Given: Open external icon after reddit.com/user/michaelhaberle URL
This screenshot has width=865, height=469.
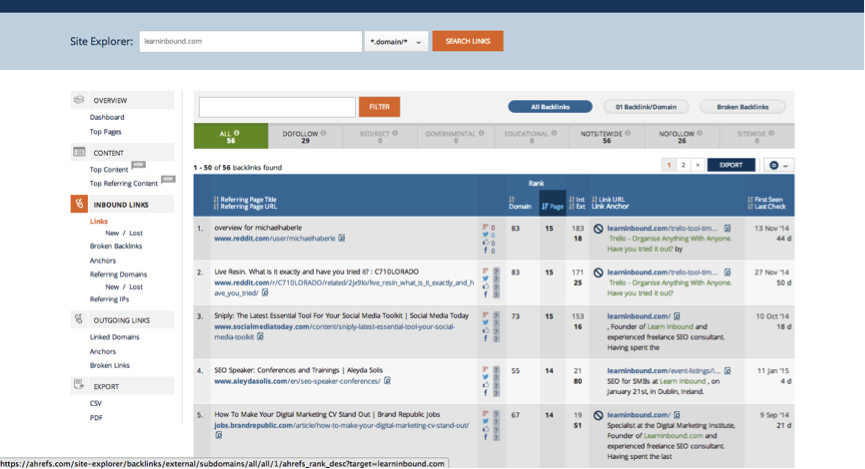Looking at the screenshot, I should click(x=341, y=238).
